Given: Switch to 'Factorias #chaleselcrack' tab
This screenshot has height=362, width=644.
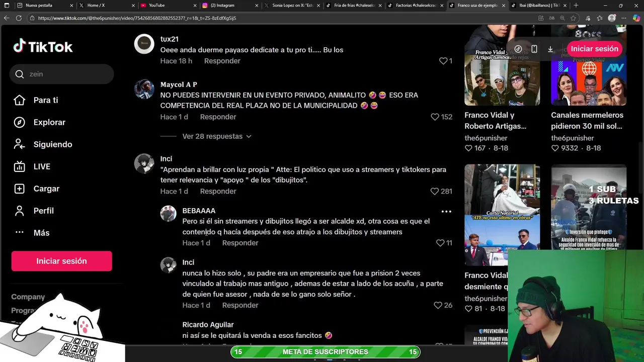Looking at the screenshot, I should tap(416, 5).
